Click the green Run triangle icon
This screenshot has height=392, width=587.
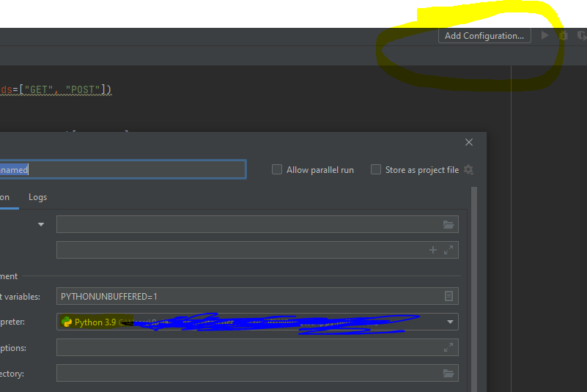[545, 36]
